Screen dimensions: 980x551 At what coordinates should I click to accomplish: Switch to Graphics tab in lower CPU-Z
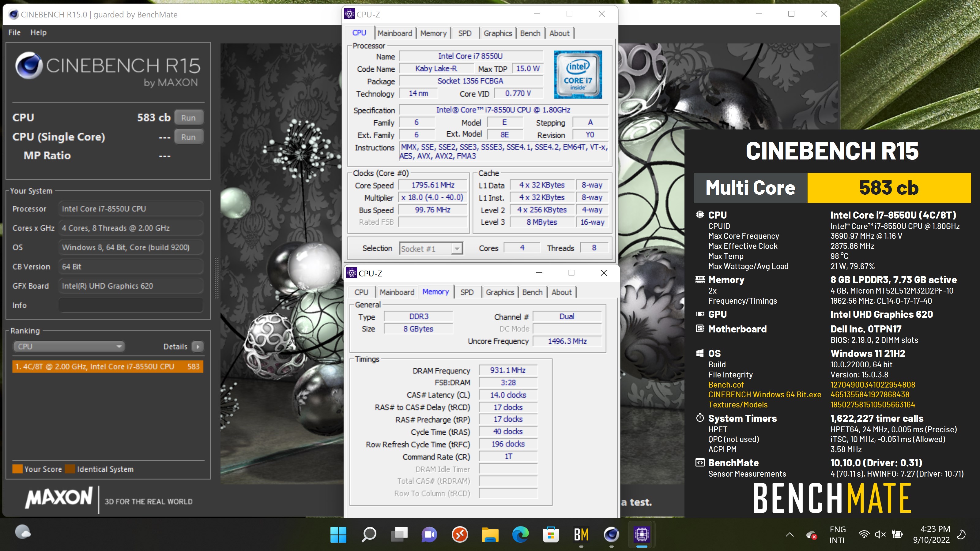pos(500,292)
